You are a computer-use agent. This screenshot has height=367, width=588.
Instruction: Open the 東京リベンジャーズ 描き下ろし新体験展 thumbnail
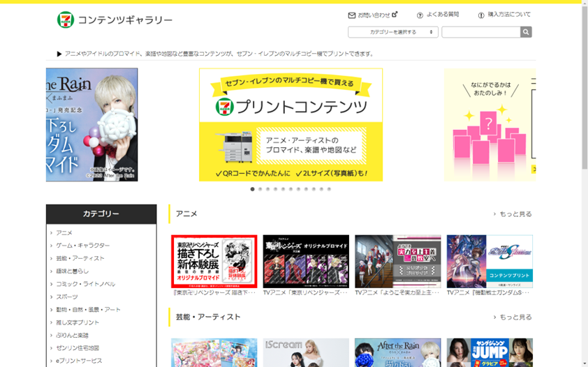point(214,262)
